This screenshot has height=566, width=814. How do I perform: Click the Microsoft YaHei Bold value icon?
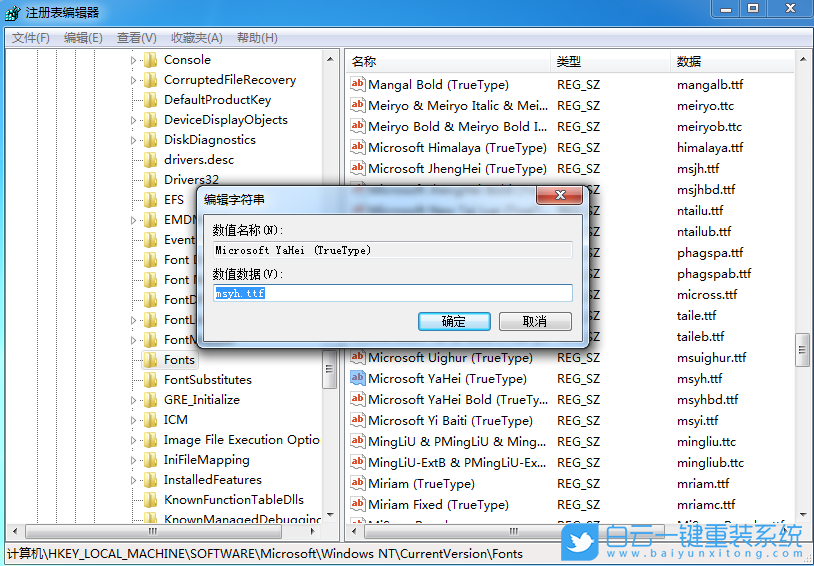pos(357,399)
